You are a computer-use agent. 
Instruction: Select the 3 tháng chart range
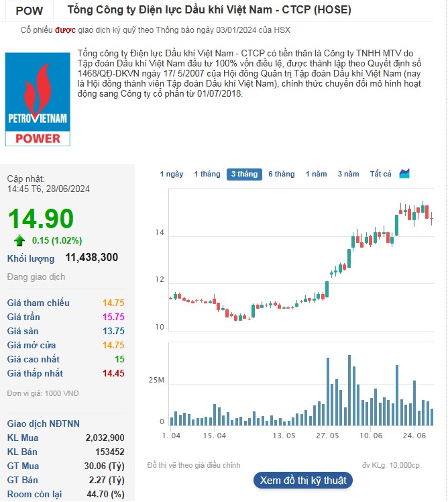244,174
